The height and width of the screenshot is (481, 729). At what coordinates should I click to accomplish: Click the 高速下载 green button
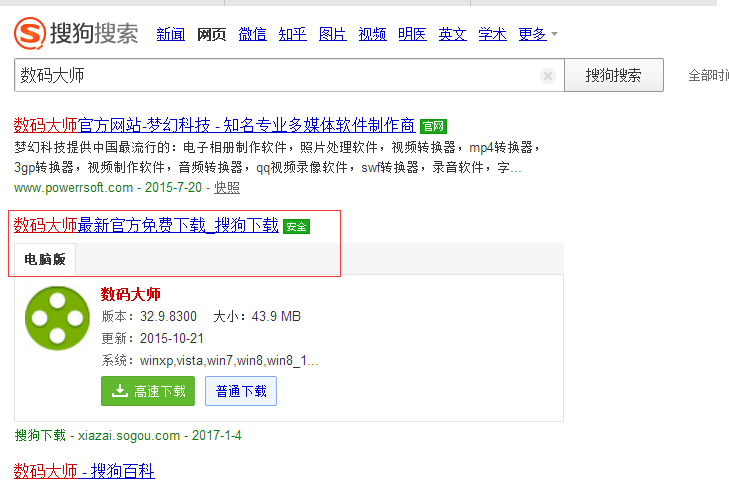pos(148,391)
